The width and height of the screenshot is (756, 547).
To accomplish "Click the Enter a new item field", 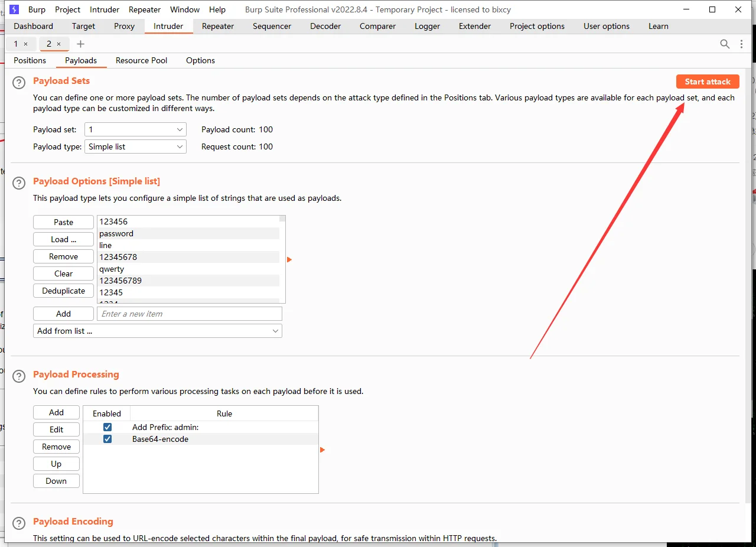I will tap(189, 314).
